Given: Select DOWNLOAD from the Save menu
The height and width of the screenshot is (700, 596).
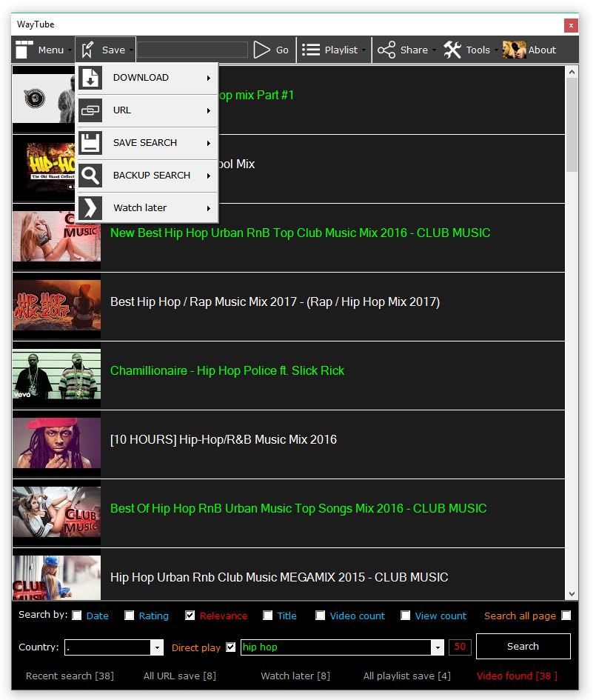Looking at the screenshot, I should coord(147,78).
